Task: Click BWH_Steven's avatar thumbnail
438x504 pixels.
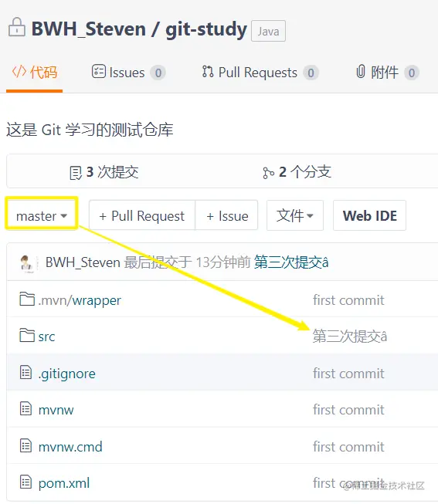Action: [27, 263]
